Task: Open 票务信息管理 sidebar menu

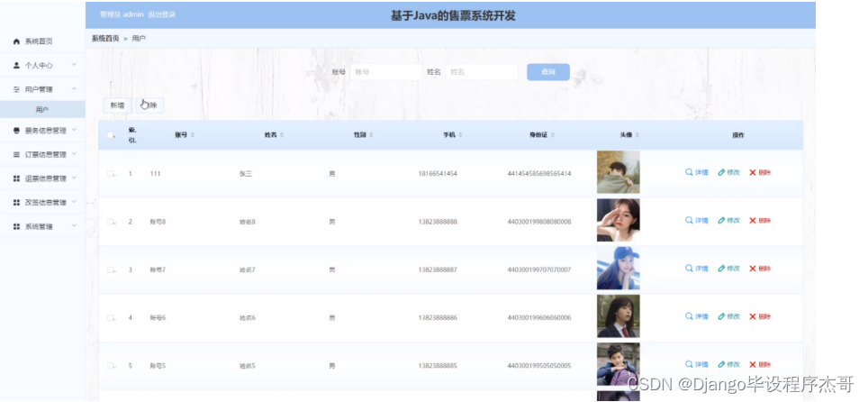Action: pyautogui.click(x=42, y=131)
